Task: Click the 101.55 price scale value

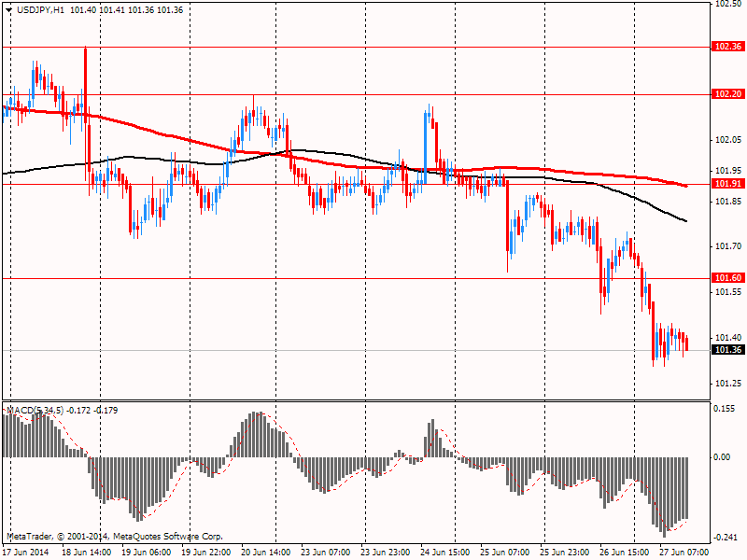Action: (728, 292)
